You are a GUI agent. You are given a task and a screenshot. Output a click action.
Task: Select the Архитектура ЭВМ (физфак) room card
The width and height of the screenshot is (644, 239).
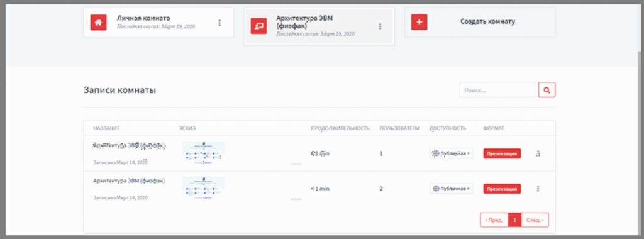pos(319,26)
